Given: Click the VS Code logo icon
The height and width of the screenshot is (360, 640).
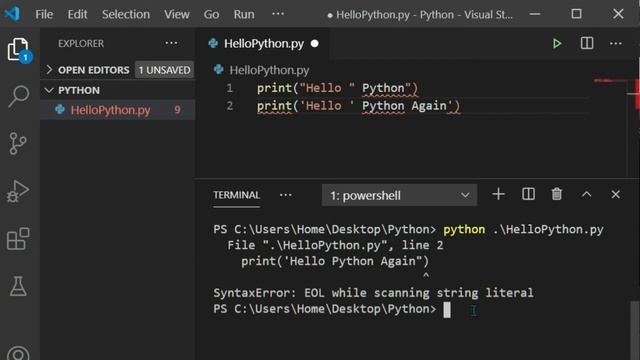Looking at the screenshot, I should [x=12, y=14].
